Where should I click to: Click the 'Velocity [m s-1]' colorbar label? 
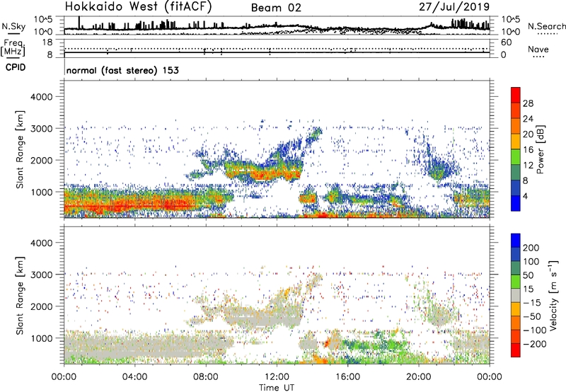pyautogui.click(x=553, y=295)
